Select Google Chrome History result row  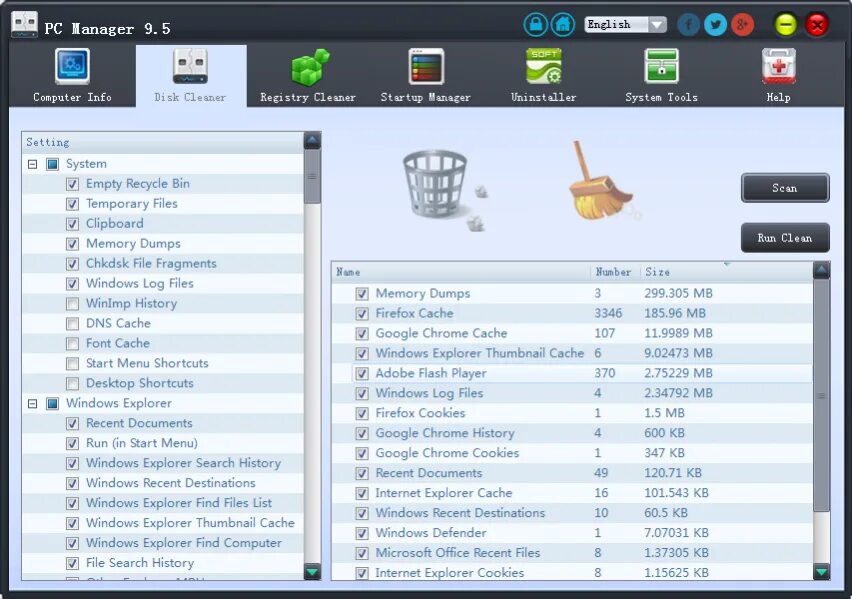point(572,433)
